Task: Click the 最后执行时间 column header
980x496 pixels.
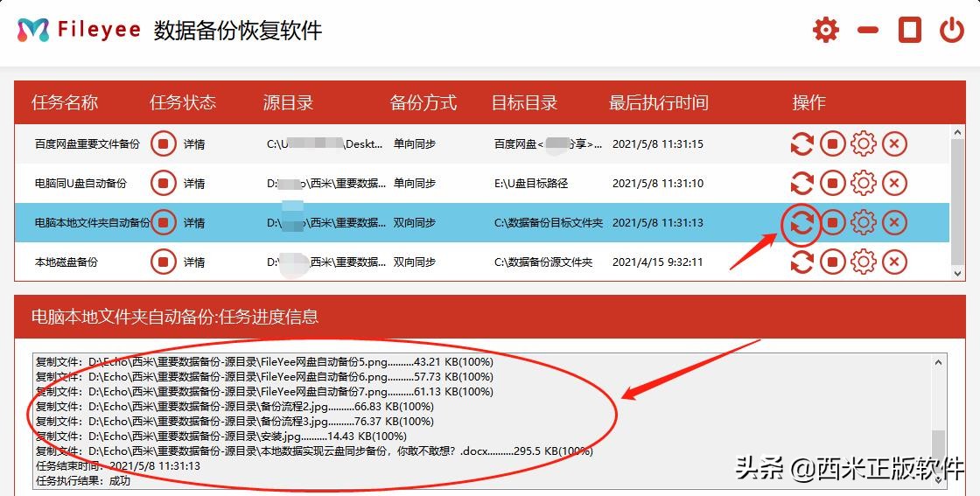Action: click(x=659, y=102)
